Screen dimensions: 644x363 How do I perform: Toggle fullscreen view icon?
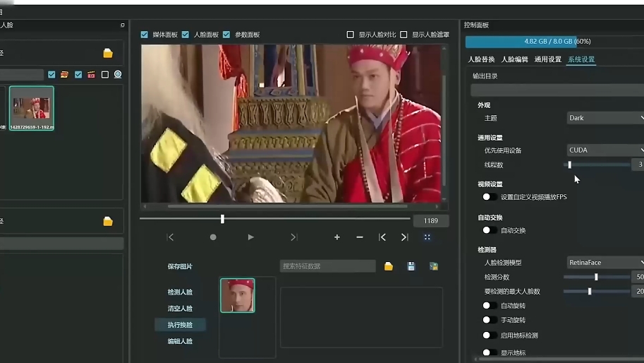click(x=427, y=237)
